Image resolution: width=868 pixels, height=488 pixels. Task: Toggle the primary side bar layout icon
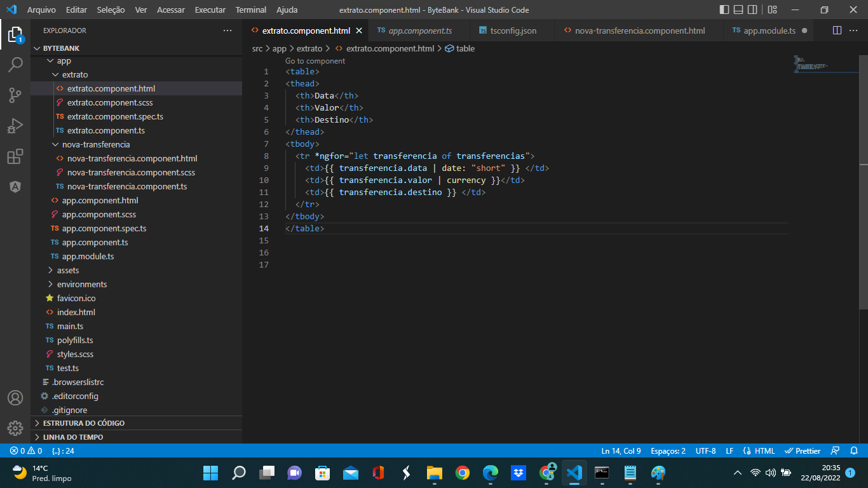point(724,10)
